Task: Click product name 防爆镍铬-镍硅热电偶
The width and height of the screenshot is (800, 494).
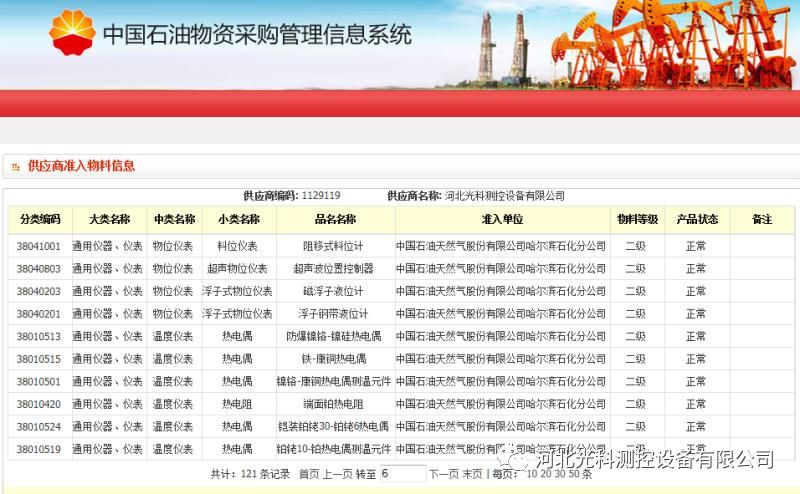Action: click(333, 337)
